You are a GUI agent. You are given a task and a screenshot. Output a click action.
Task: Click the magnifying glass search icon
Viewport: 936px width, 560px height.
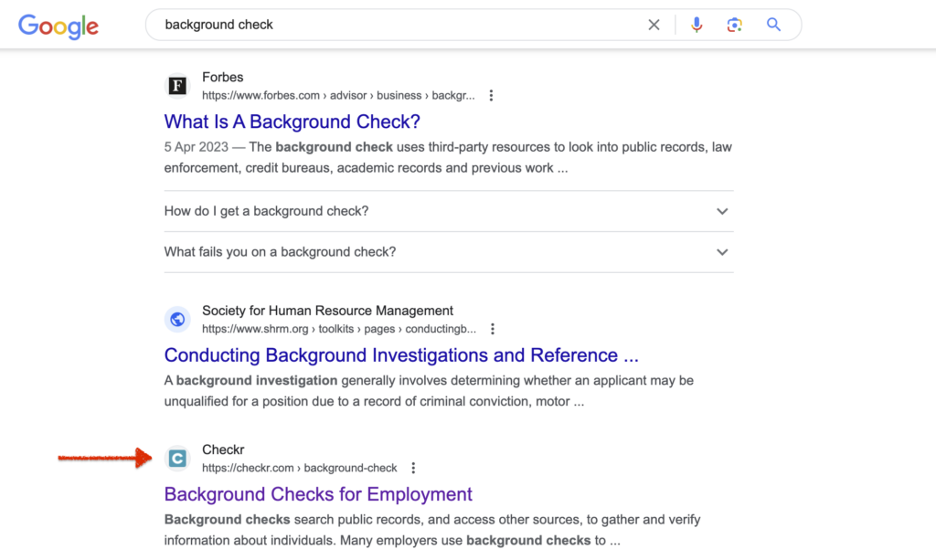(772, 25)
